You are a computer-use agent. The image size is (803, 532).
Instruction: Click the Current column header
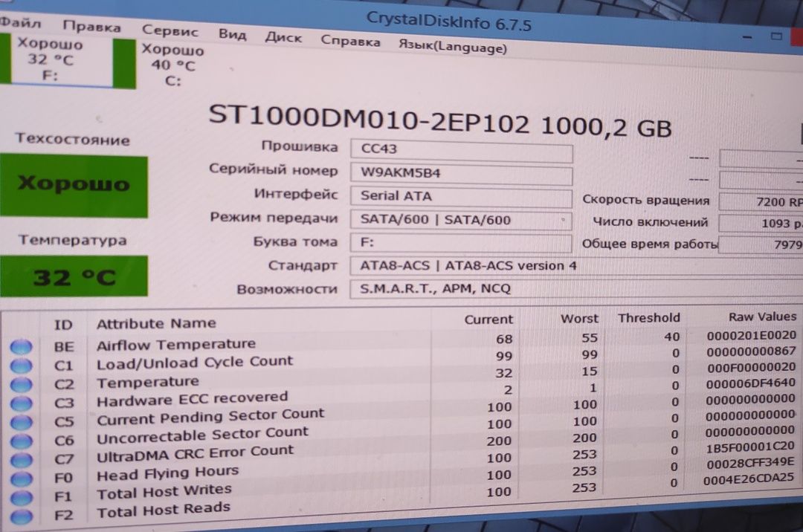(x=488, y=319)
